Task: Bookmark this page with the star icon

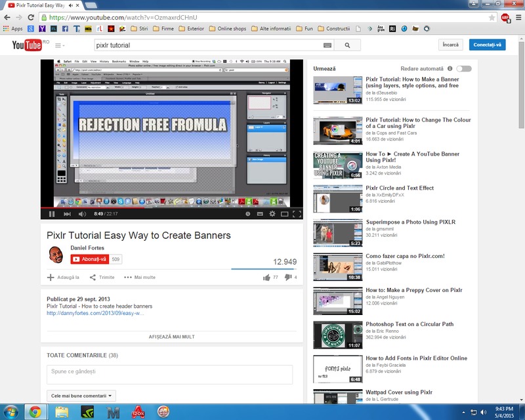Action: (x=492, y=18)
